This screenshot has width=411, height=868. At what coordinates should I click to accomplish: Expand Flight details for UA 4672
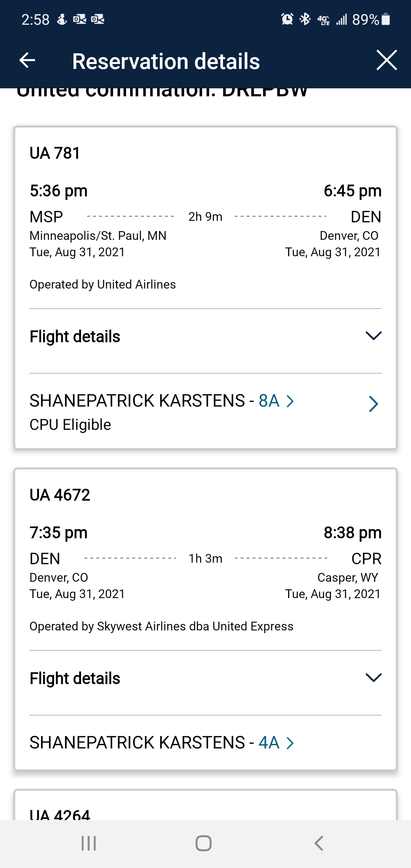click(x=373, y=678)
